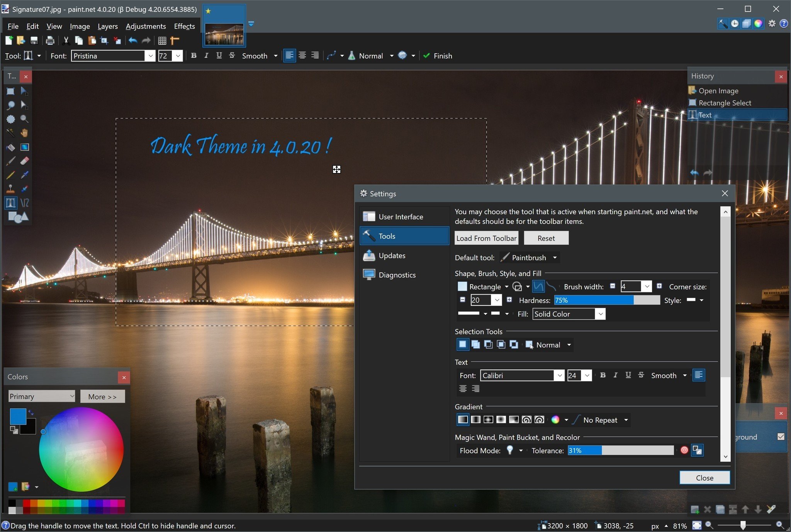Image resolution: width=791 pixels, height=532 pixels.
Task: Click the Load From Toolbar button
Action: [x=486, y=237]
